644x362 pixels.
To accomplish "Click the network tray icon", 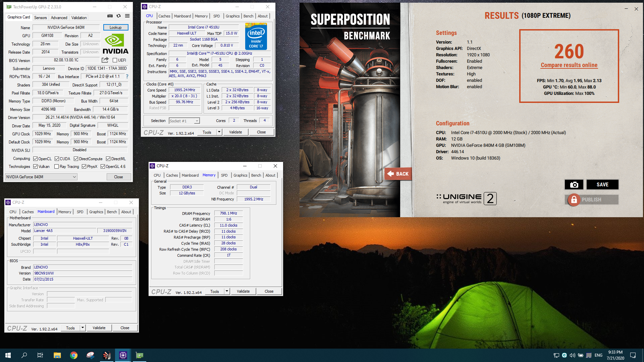I will [x=556, y=355].
